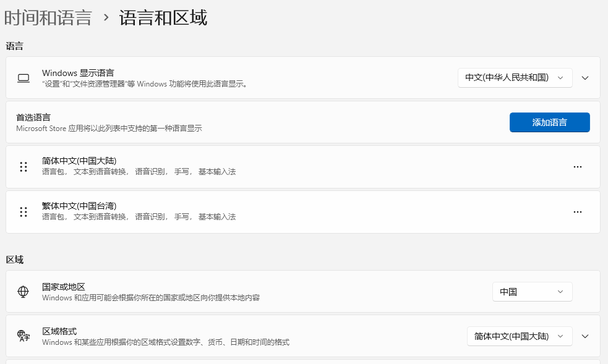This screenshot has width=608, height=364.
Task: Grab the drag handle for 简体中文(中国大陆)
Action: (x=24, y=167)
